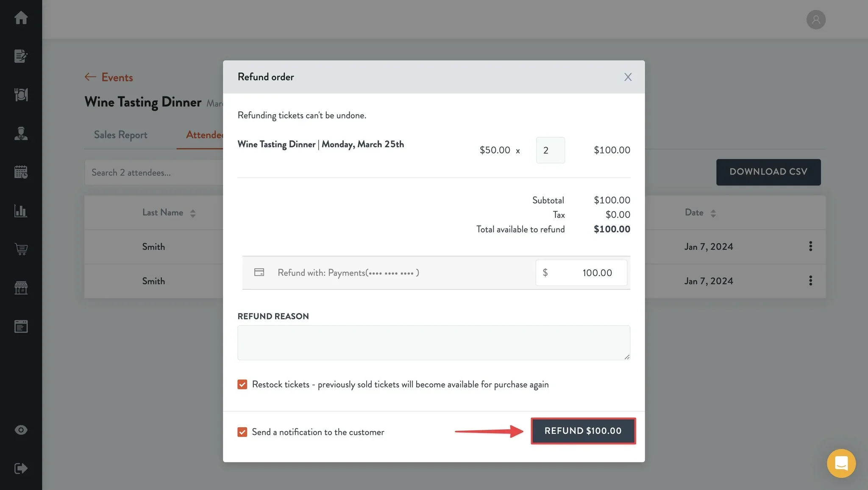Open the menu dining sidebar icon
The height and width of the screenshot is (490, 868).
coord(21,95)
